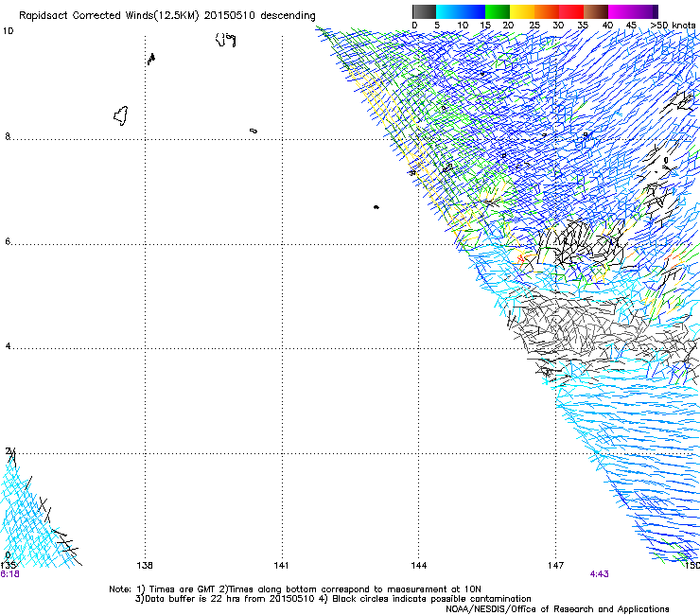700x615 pixels.
Task: Click the longitude label 147
Action: (555, 565)
